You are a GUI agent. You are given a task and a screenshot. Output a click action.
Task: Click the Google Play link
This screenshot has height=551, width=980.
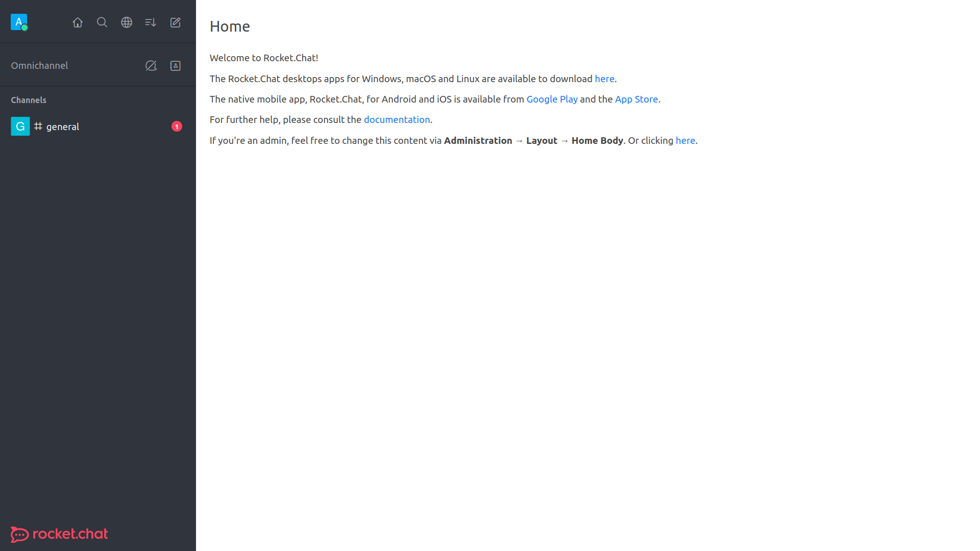pyautogui.click(x=552, y=99)
